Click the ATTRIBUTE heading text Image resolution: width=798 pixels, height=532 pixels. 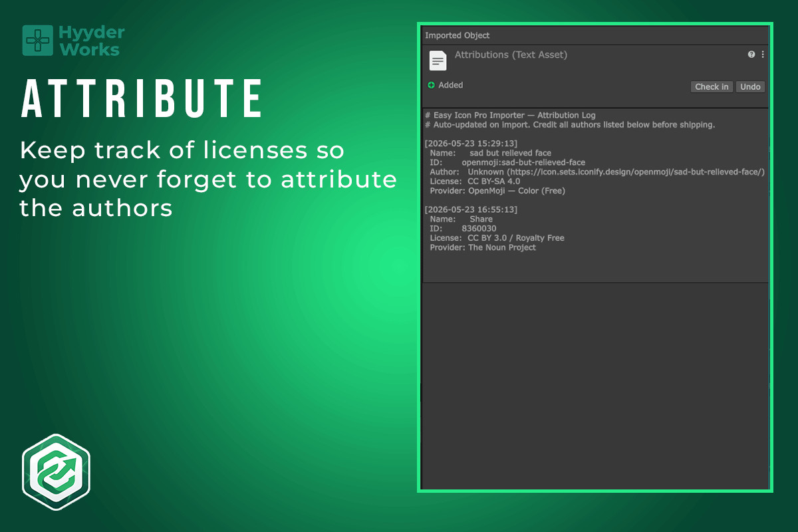142,100
